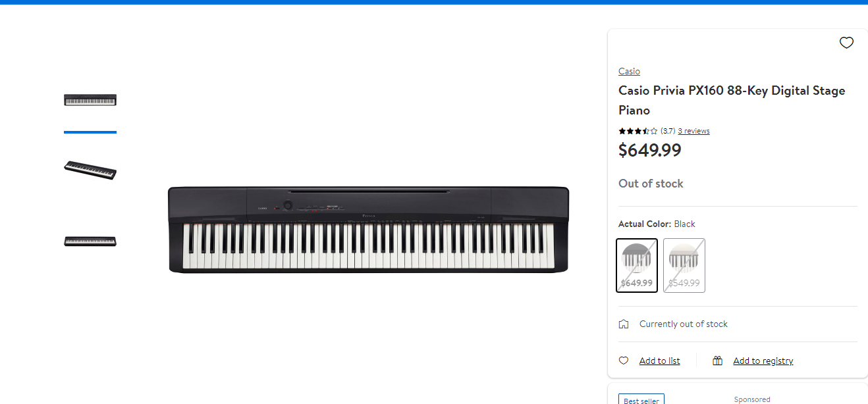This screenshot has height=404, width=868.
Task: Click the Best seller badge
Action: tap(641, 400)
